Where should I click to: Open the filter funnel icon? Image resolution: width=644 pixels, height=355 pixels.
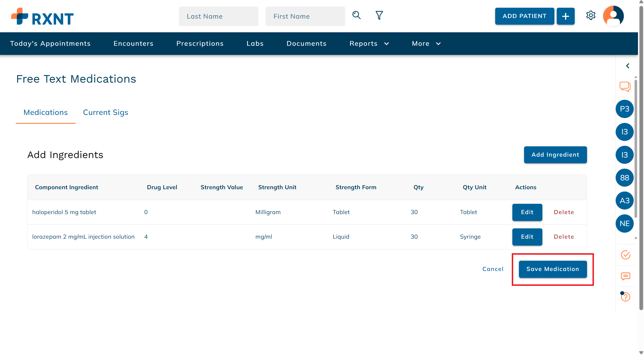379,15
